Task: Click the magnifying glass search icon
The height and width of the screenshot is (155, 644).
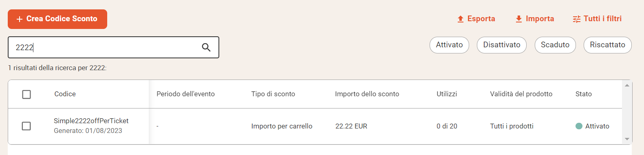Action: click(x=206, y=47)
